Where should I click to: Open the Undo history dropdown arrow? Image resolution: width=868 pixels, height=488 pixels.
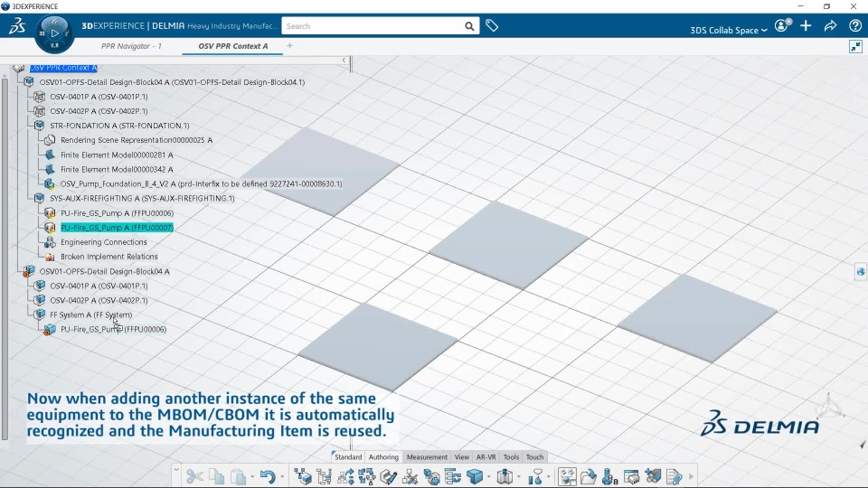click(282, 477)
